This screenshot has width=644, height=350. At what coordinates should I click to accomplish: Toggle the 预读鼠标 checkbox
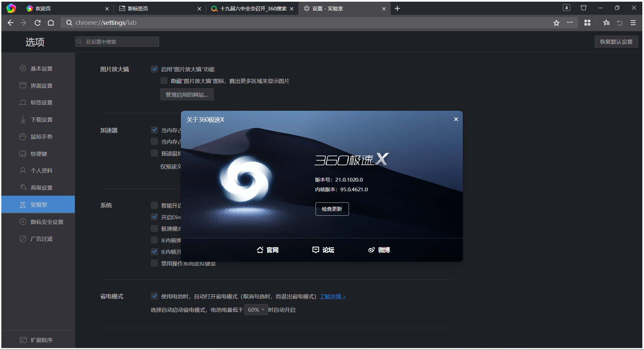pyautogui.click(x=154, y=153)
